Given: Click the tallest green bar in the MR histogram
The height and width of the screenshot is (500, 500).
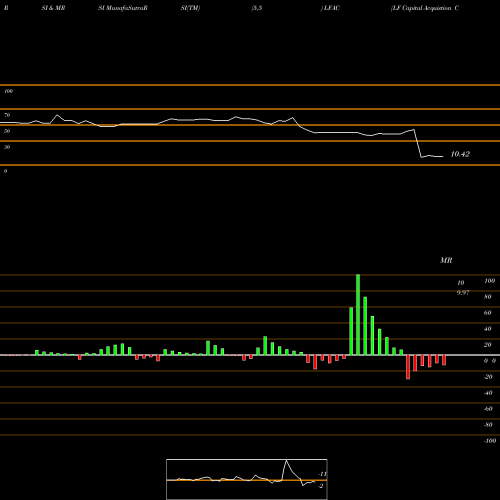Looking at the screenshot, I should coord(358,315).
